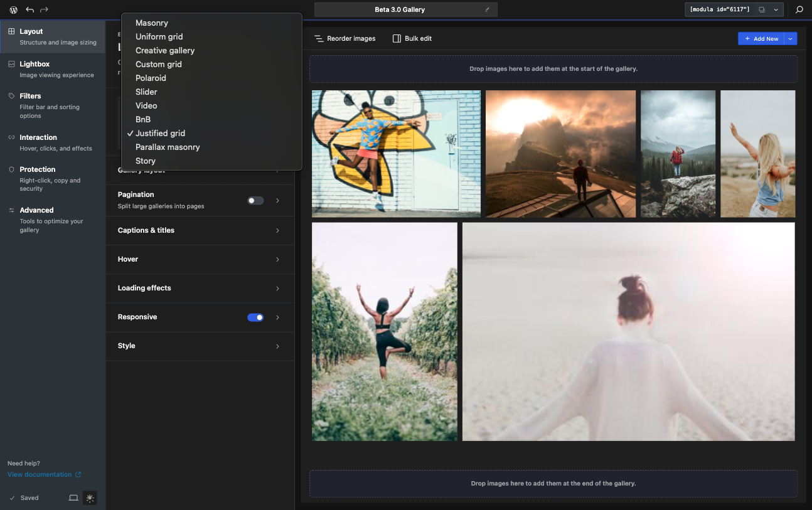Disable the Responsive toggle

pyautogui.click(x=255, y=317)
